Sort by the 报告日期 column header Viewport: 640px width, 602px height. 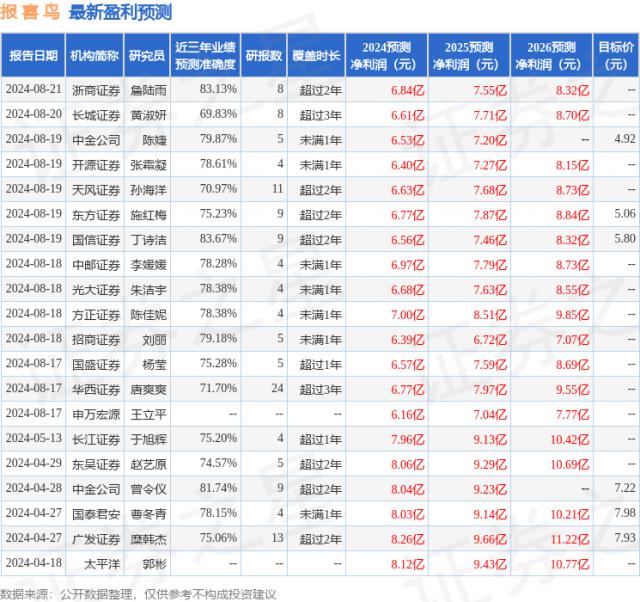coord(33,56)
